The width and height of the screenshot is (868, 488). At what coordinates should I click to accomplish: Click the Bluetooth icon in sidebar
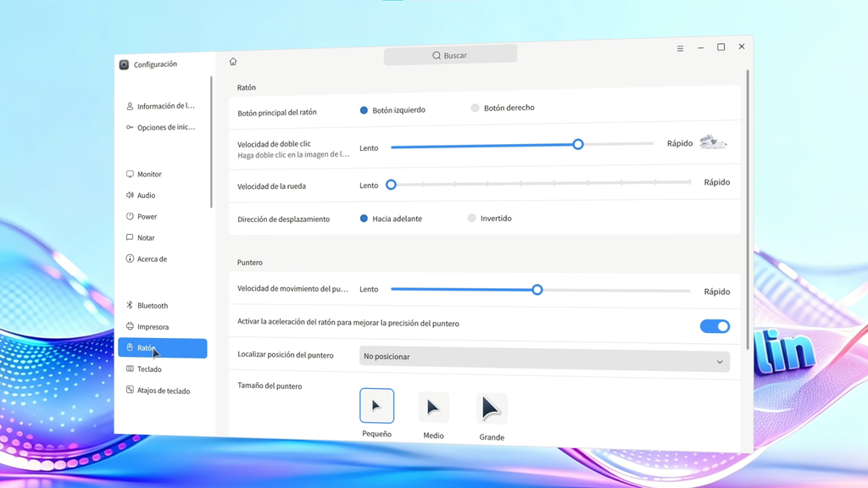pyautogui.click(x=130, y=305)
